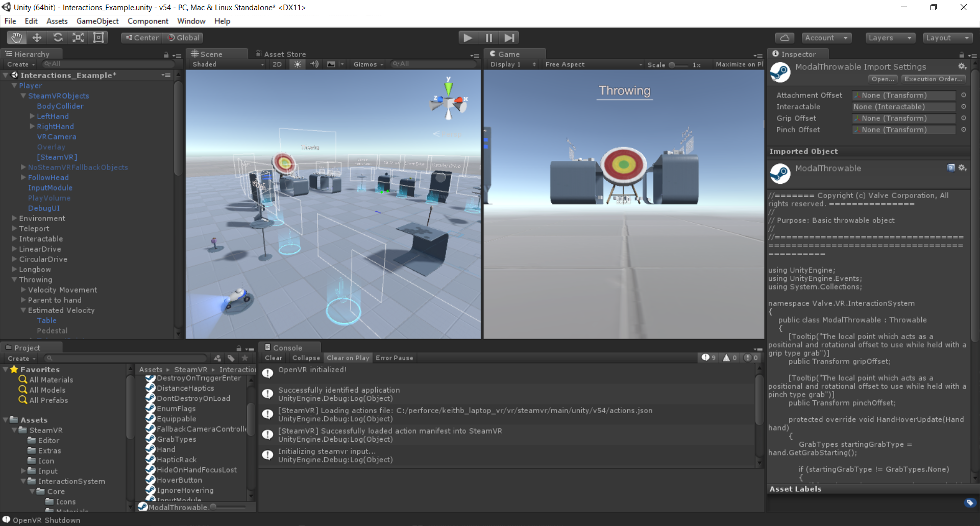Click the Execution Order... button
This screenshot has width=980, height=526.
coord(934,79)
